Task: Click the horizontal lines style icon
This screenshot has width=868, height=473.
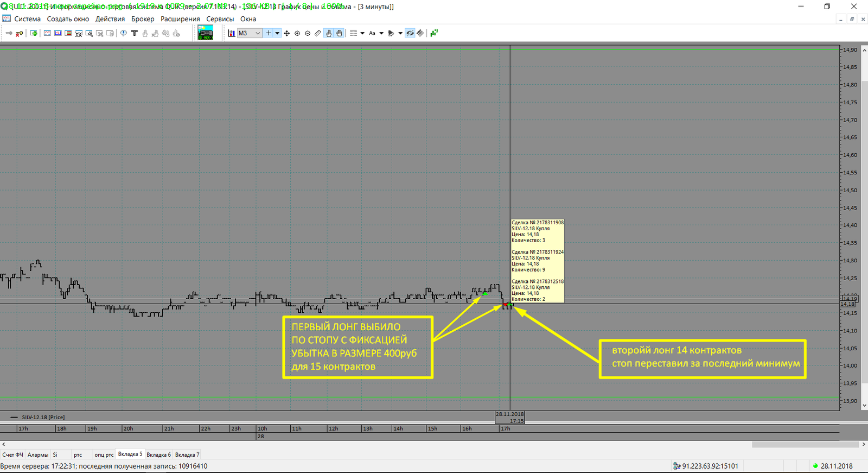Action: coord(353,33)
